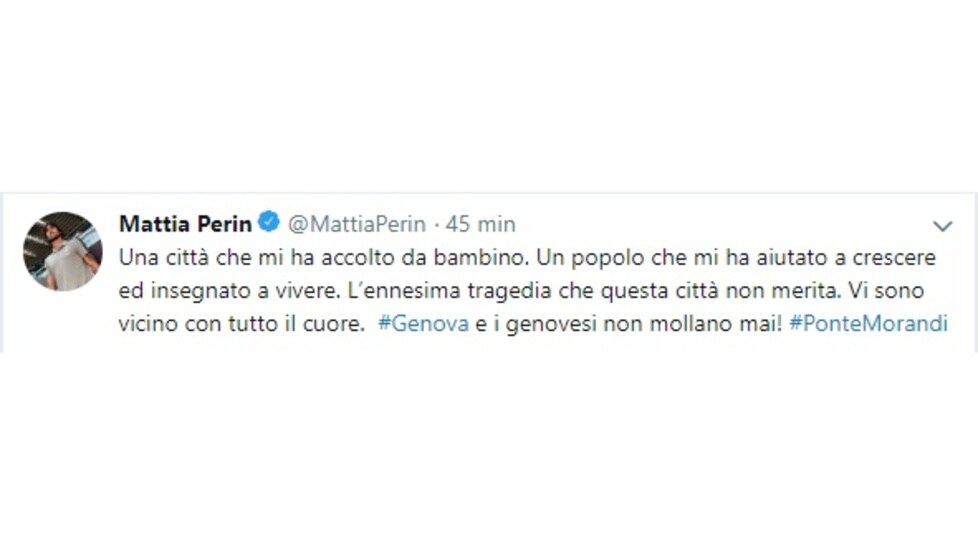Click the tweet's first line starting 'Una città'
The width and height of the screenshot is (978, 543).
[x=527, y=257]
